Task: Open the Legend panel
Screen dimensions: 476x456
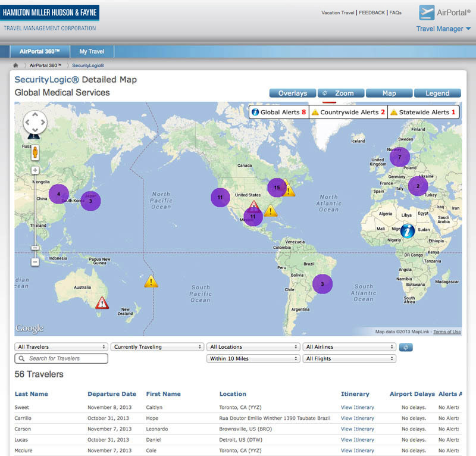Action: pyautogui.click(x=437, y=93)
